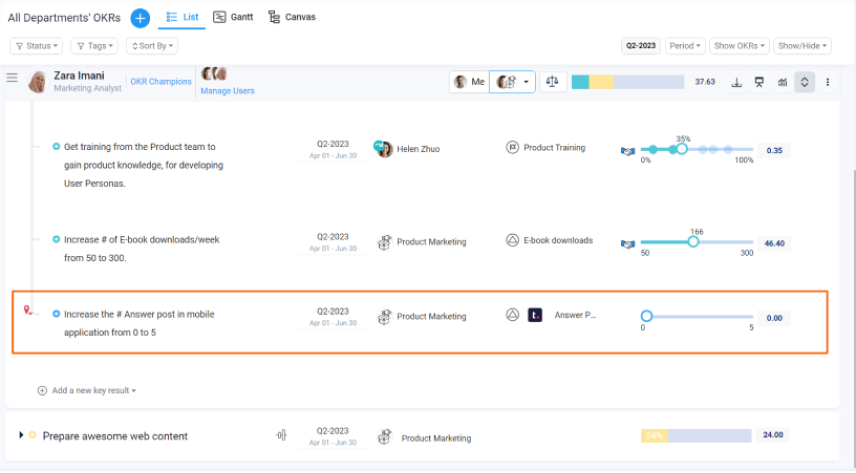Image resolution: width=856 pixels, height=473 pixels.
Task: Click the download export icon
Action: click(x=736, y=82)
